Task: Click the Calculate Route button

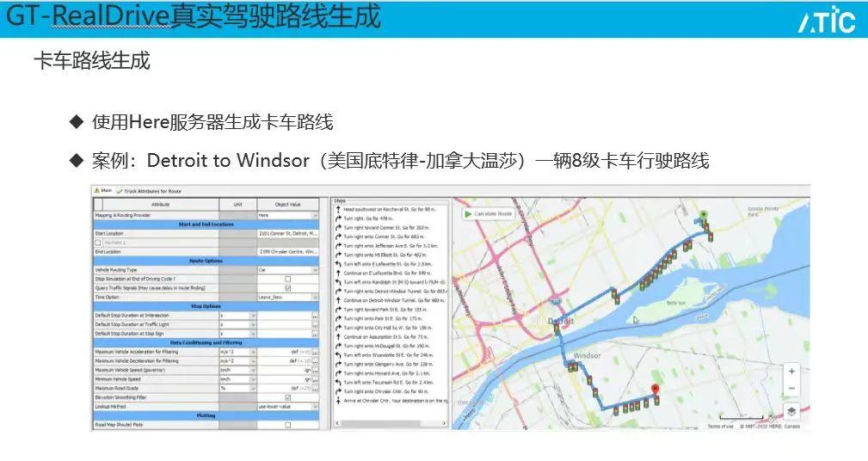Action: [489, 213]
